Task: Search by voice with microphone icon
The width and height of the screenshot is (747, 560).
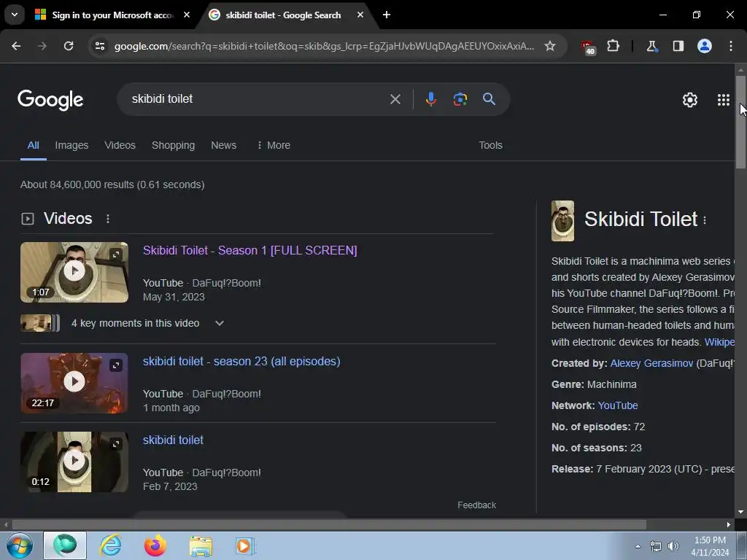Action: pos(430,99)
